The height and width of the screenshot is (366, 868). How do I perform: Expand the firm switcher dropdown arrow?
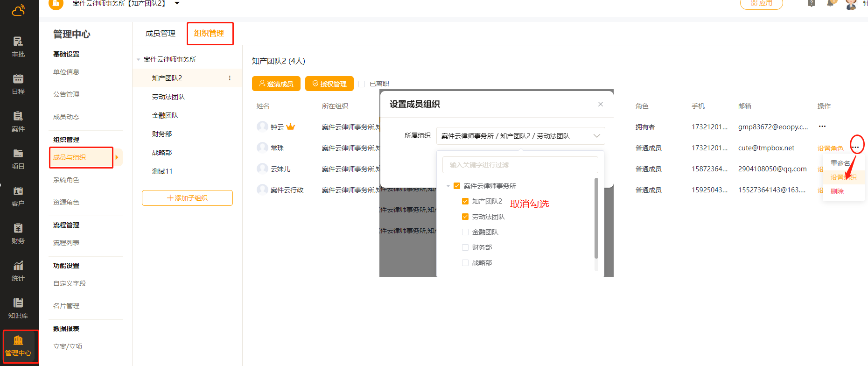pyautogui.click(x=177, y=3)
